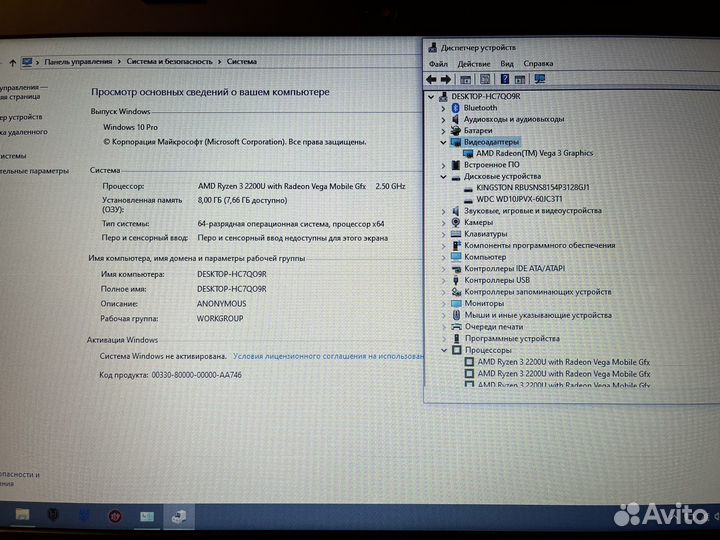Expand the Батареи category
720x540 pixels.
coord(443,131)
